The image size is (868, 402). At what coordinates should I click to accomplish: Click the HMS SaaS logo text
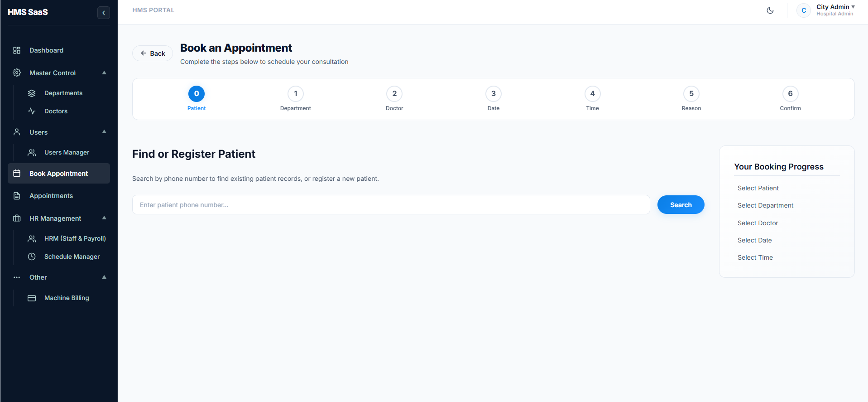28,12
